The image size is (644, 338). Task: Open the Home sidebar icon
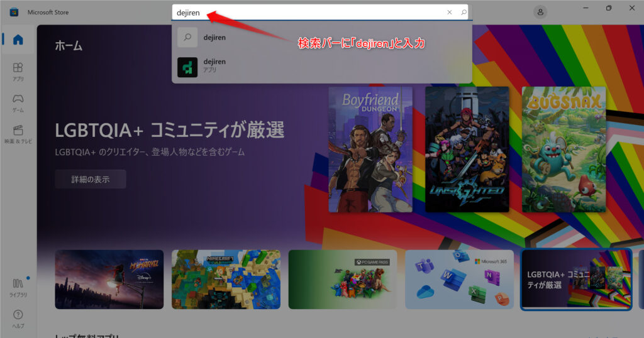[x=18, y=40]
